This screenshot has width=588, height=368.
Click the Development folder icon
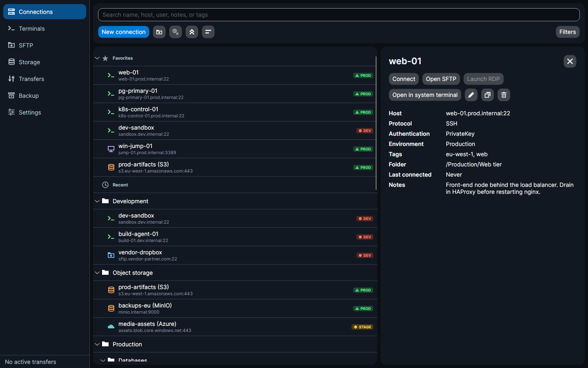coord(105,201)
